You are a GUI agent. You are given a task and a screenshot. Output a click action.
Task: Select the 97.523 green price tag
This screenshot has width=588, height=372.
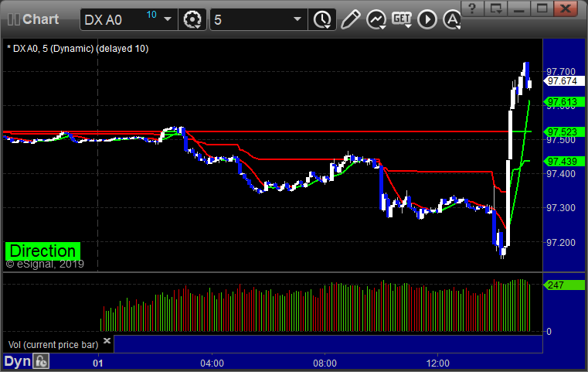coord(563,131)
